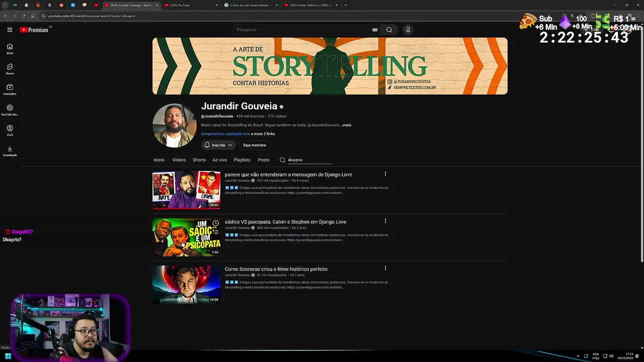Open sempretextos.substack.com link
The image size is (644, 362).
[225, 134]
